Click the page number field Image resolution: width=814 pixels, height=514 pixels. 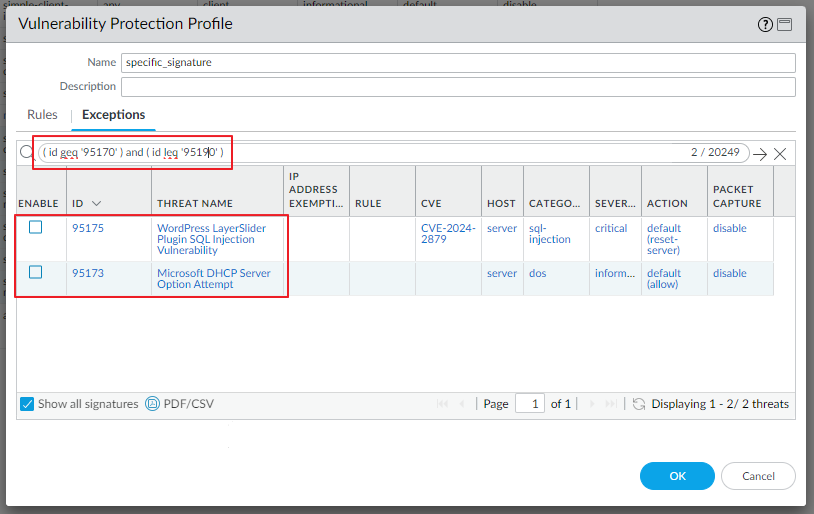(x=530, y=404)
